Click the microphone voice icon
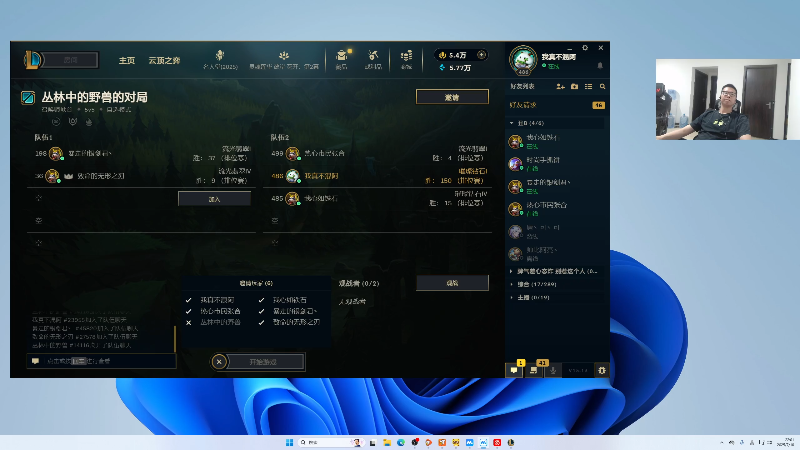Viewport: 800px width, 450px height. pos(553,370)
